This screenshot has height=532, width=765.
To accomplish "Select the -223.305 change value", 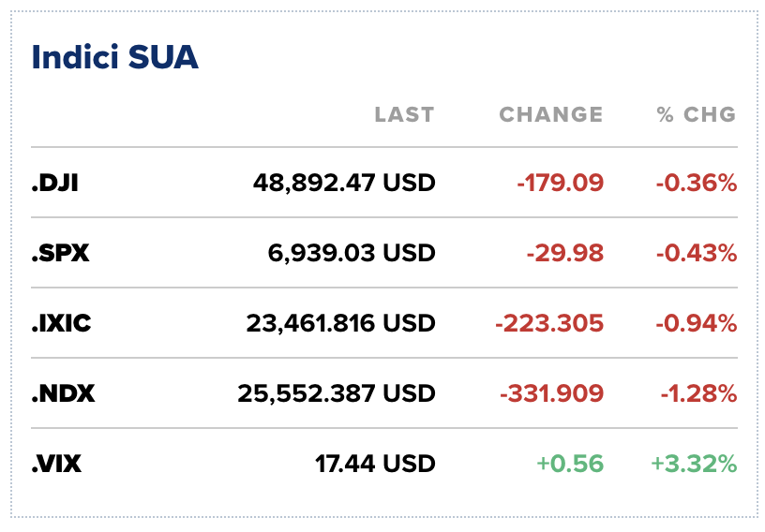I will tap(549, 323).
